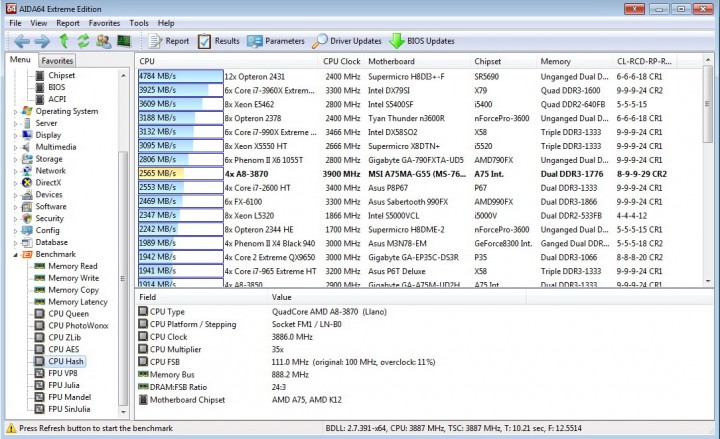
Task: Click the users icon in toolbar
Action: pos(103,41)
